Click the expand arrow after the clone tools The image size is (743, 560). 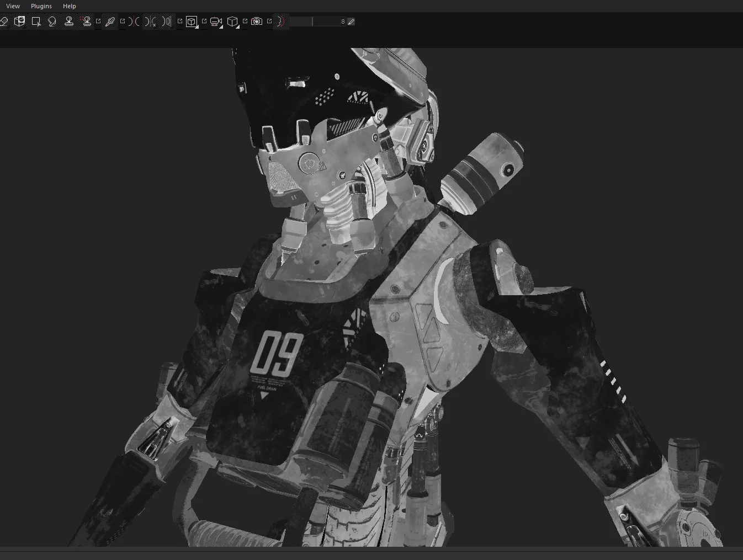click(x=98, y=21)
